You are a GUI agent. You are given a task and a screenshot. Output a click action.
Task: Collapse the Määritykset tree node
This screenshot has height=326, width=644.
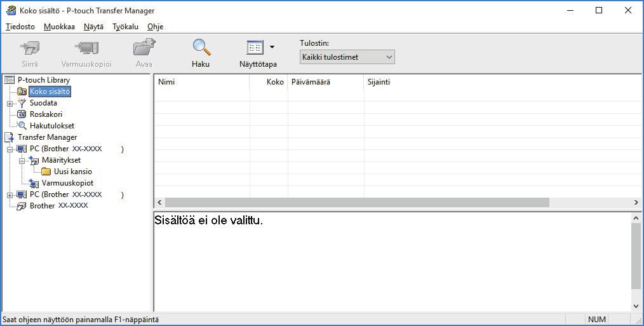(x=22, y=161)
